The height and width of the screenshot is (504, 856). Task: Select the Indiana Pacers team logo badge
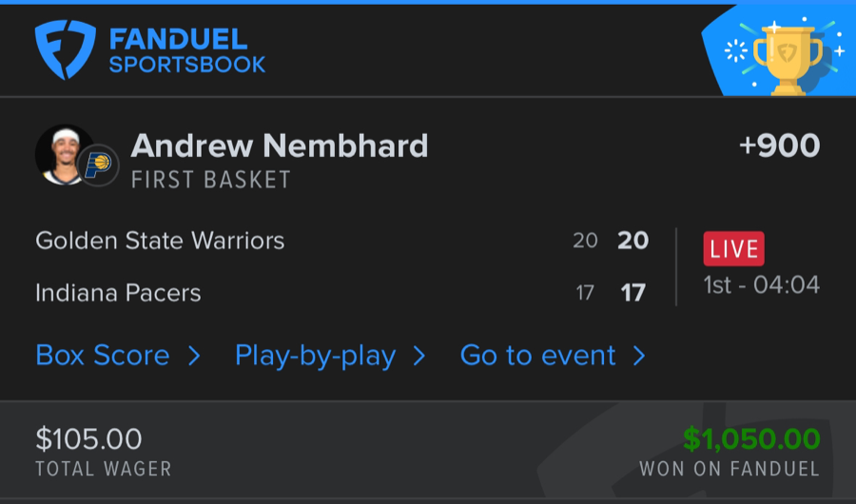click(x=98, y=165)
